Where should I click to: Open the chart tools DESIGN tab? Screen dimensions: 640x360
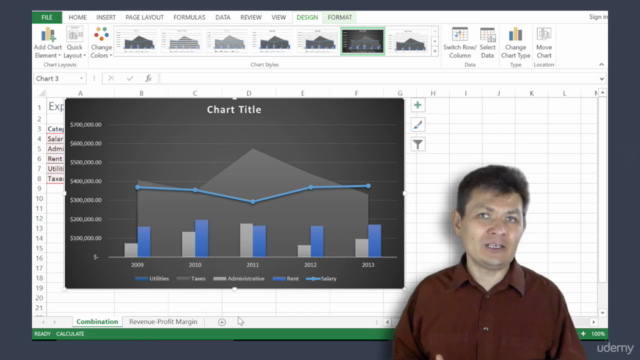(307, 17)
